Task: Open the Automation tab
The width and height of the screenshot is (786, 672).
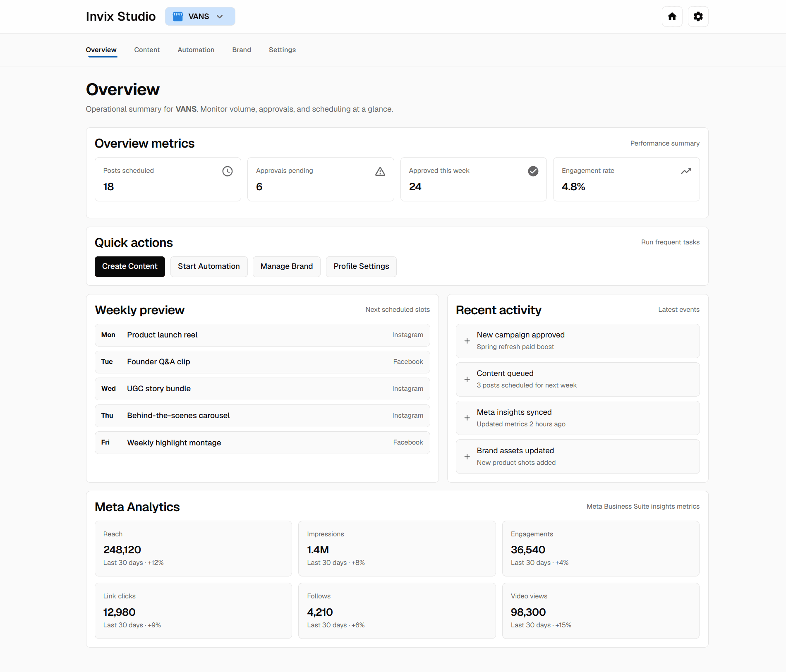Action: tap(196, 50)
